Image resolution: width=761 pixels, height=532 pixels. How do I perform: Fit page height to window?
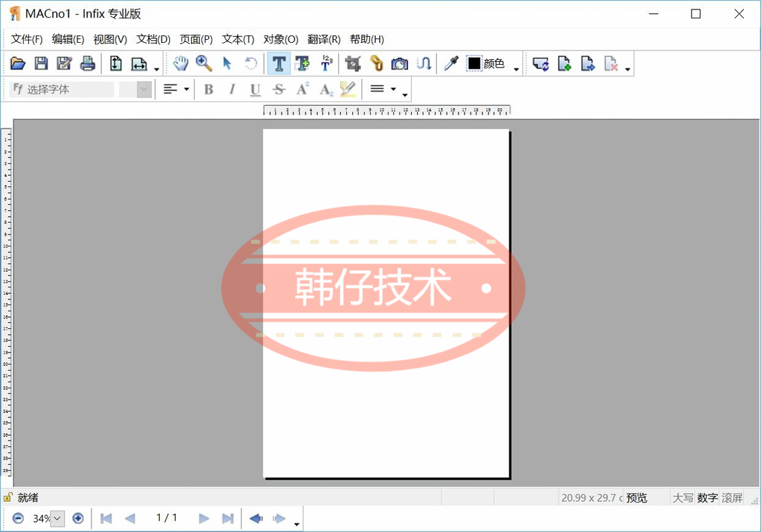[x=116, y=63]
